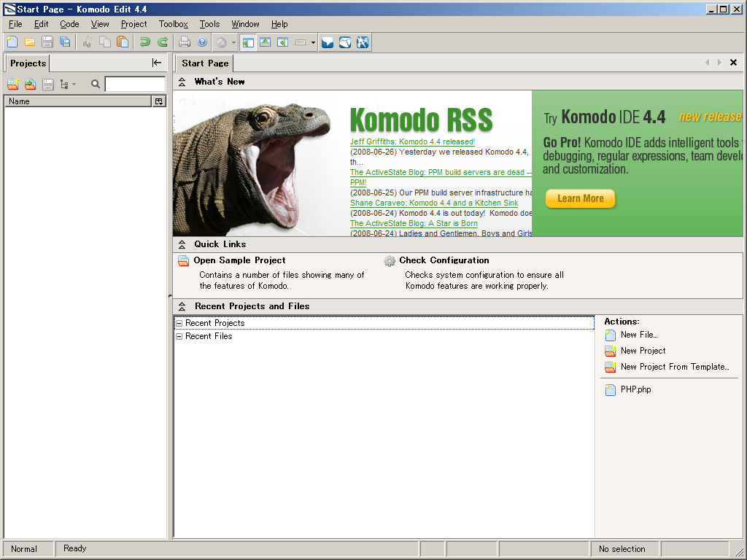Screen dimensions: 747x560
Task: Toggle the left pane visibility
Action: coord(248,42)
